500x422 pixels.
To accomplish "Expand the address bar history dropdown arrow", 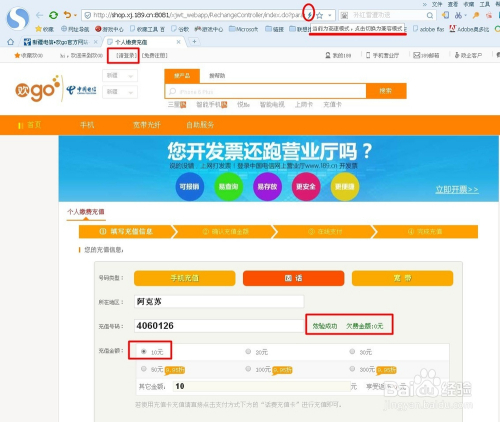I will coord(330,15).
